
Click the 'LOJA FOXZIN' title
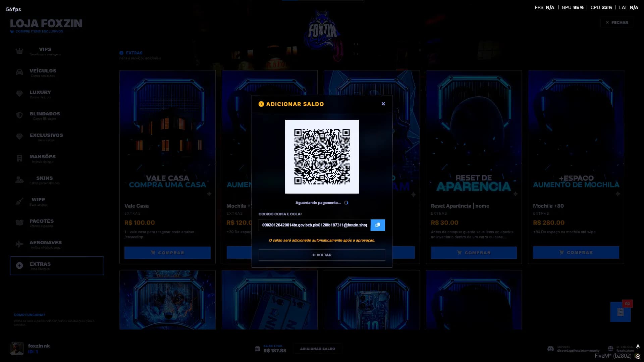(x=46, y=23)
